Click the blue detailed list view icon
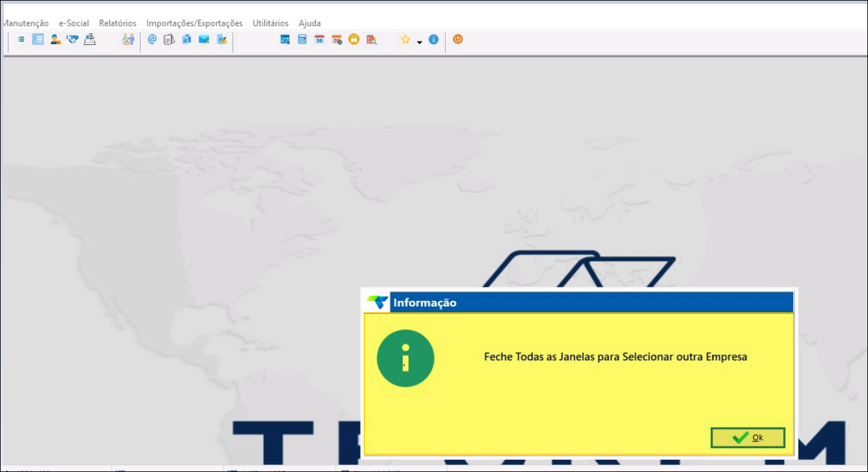The height and width of the screenshot is (472, 868). [38, 40]
